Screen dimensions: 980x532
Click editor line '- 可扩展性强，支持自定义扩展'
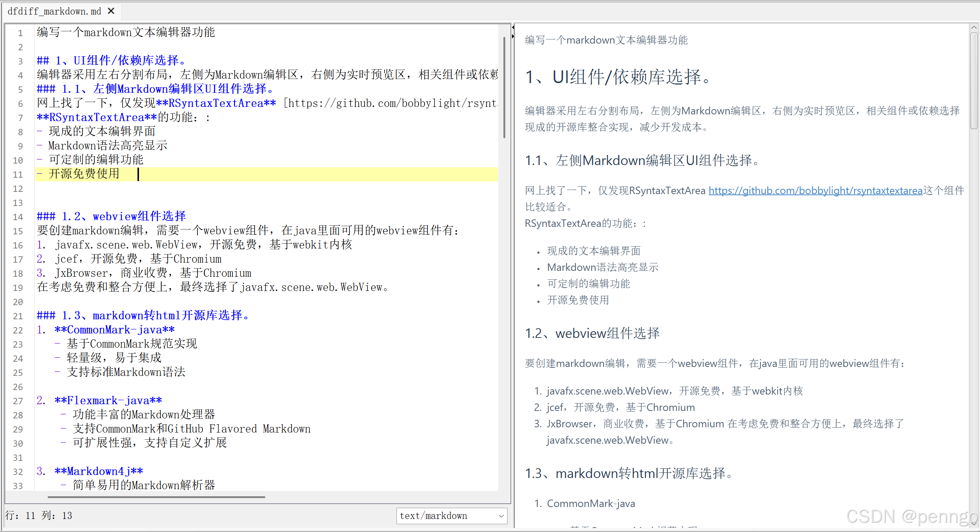[x=144, y=443]
